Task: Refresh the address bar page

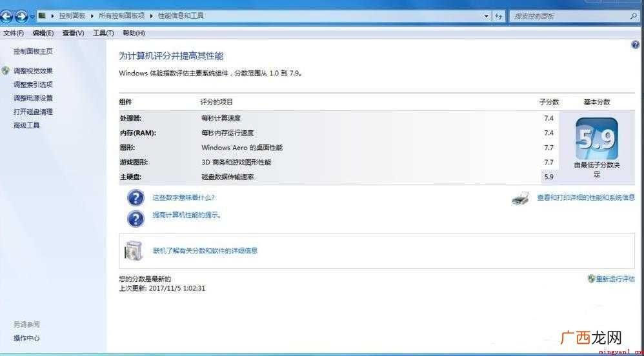Action: [x=499, y=16]
